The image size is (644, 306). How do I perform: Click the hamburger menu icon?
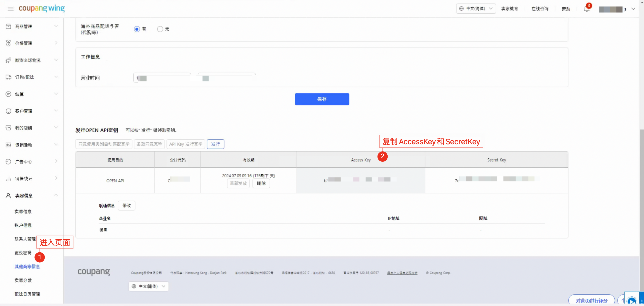tap(11, 9)
